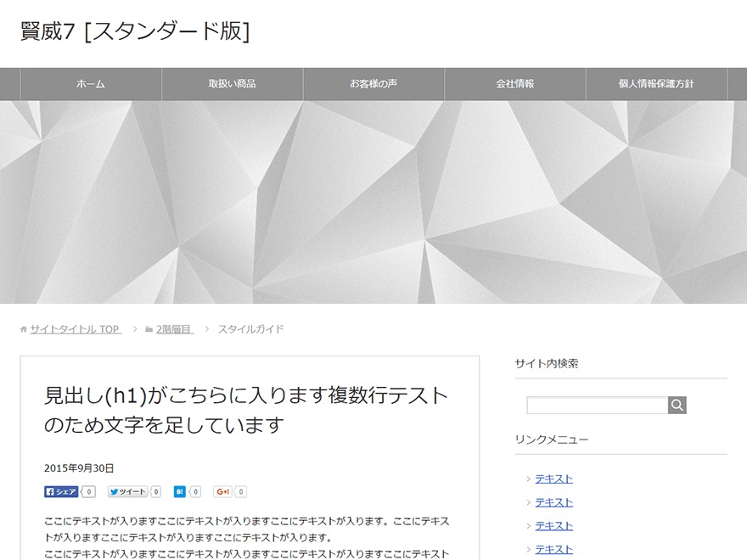747x560 pixels.
Task: Click the polygon header banner image
Action: pyautogui.click(x=373, y=203)
